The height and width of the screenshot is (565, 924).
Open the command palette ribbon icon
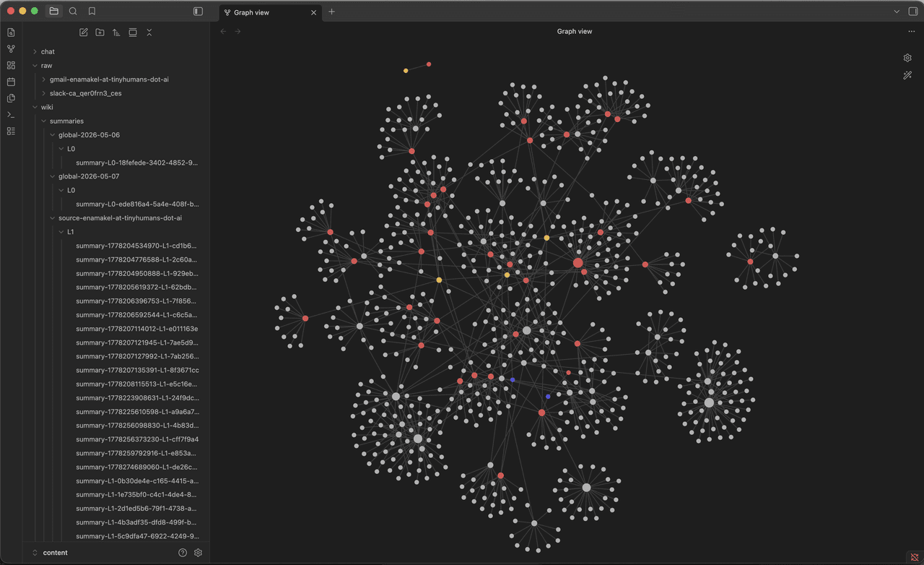coord(11,115)
